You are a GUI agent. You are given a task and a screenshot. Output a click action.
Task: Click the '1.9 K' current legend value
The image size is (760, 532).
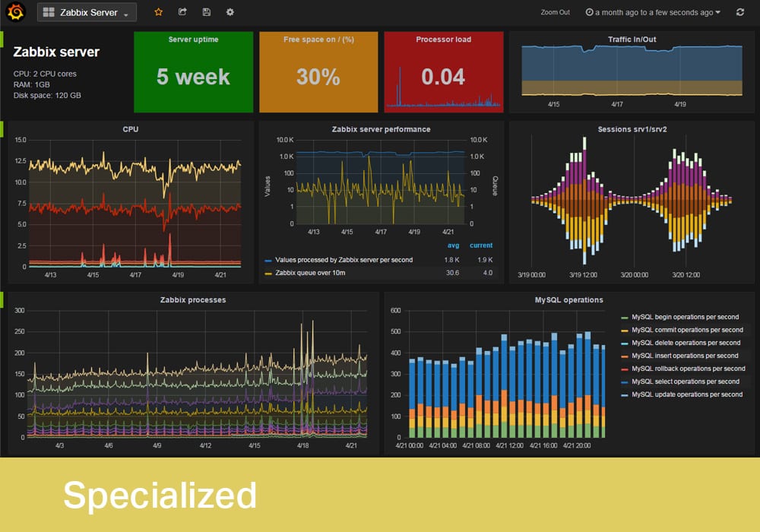[485, 260]
